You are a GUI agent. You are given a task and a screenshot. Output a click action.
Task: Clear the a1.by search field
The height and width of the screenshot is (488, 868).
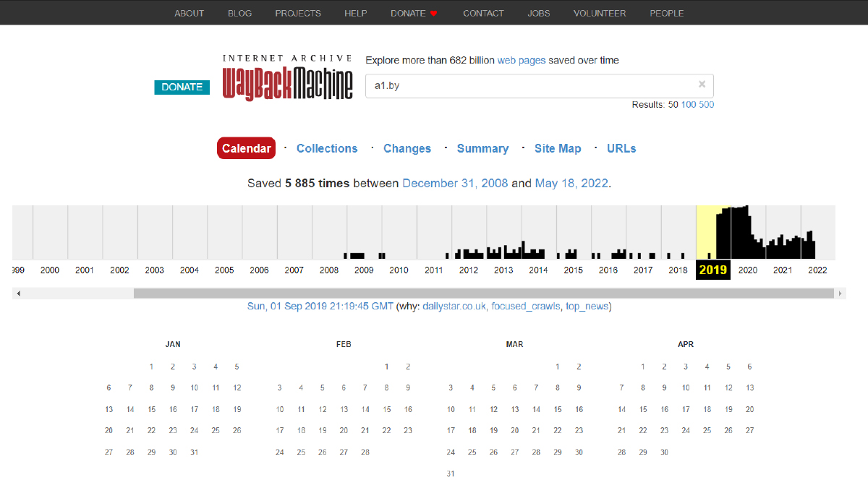pyautogui.click(x=702, y=85)
